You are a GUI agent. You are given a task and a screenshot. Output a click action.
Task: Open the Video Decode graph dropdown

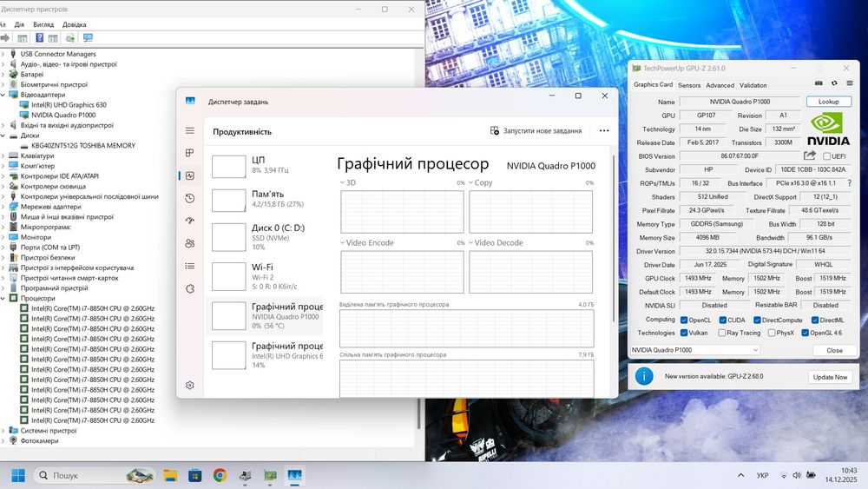click(x=470, y=242)
